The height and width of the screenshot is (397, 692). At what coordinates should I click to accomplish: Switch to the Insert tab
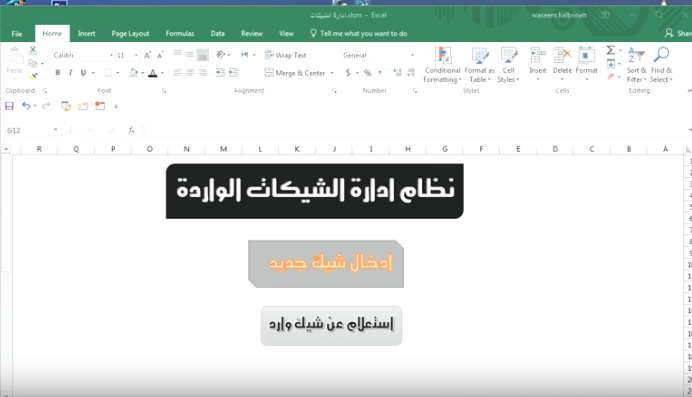(86, 34)
